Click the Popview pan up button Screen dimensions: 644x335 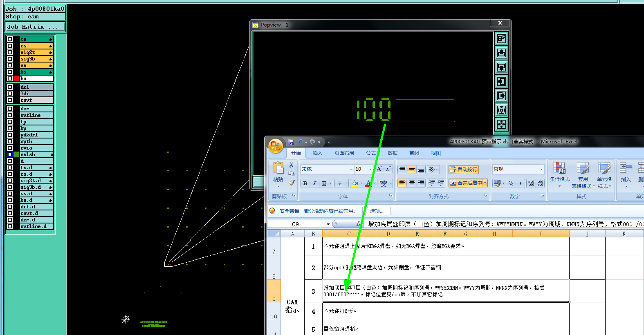[x=501, y=53]
